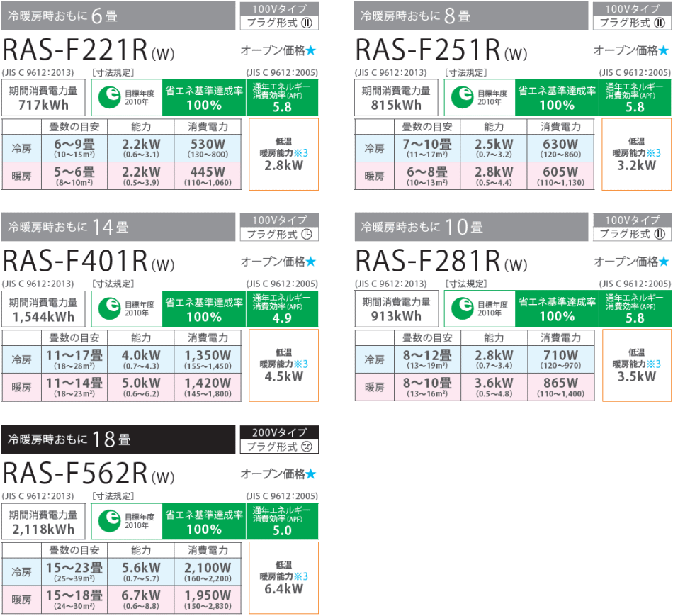Click the 6〜9畳 cooling room size cell
This screenshot has width=673, height=616.
[x=74, y=148]
